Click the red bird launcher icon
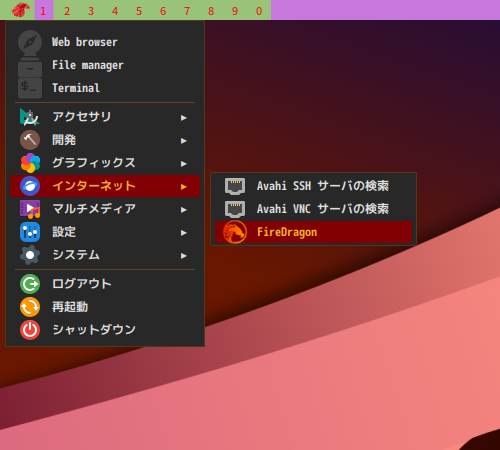 21,10
